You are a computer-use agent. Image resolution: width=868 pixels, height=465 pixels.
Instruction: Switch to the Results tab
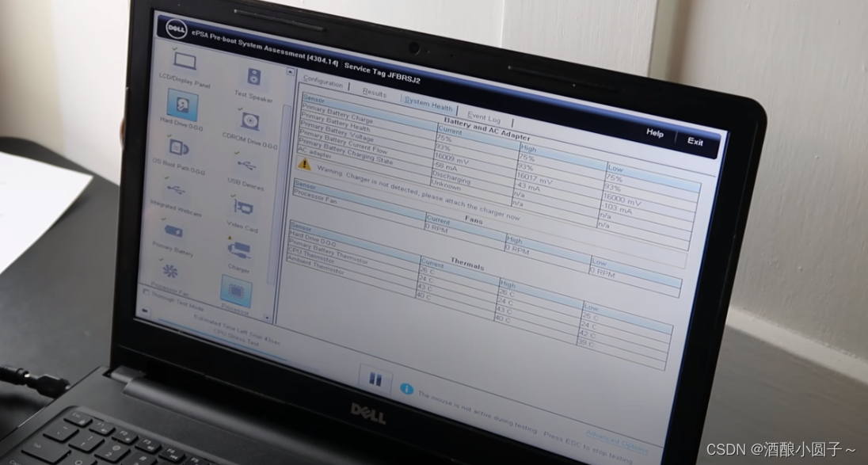pos(375,93)
